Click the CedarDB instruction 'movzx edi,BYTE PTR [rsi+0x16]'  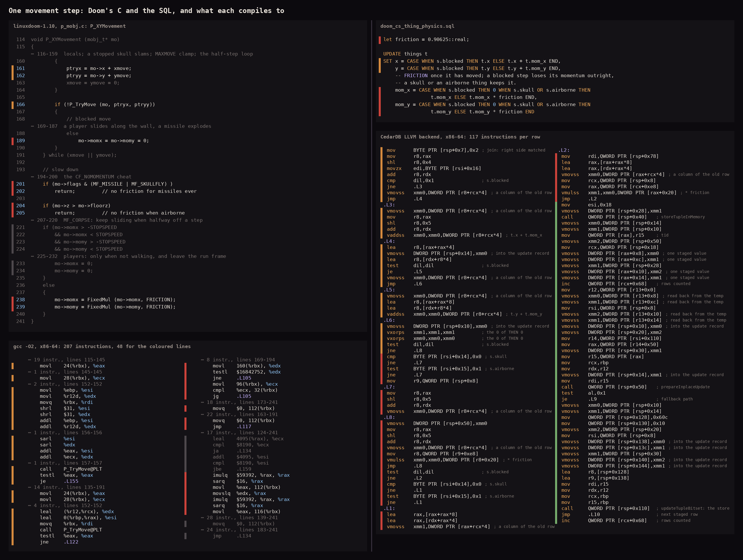434,169
